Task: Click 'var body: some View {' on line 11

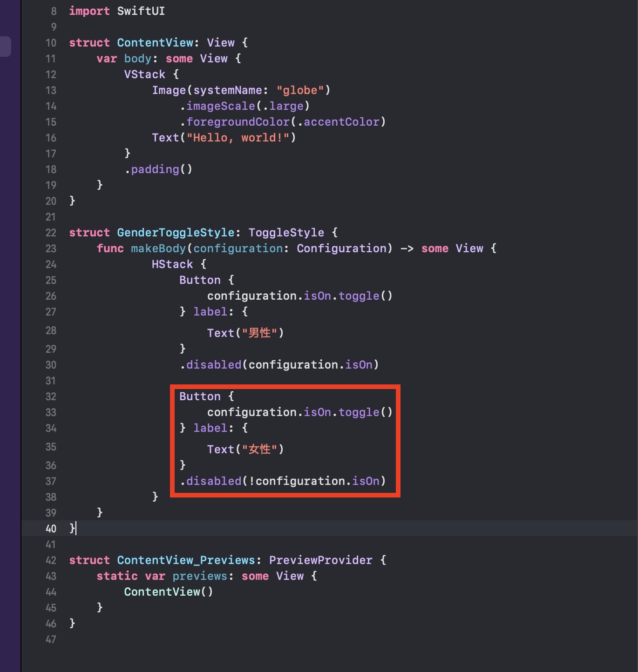Action: click(169, 59)
